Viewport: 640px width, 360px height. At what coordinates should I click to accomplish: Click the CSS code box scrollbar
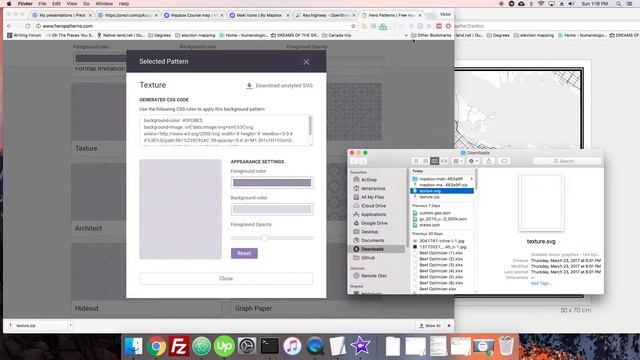point(311,126)
